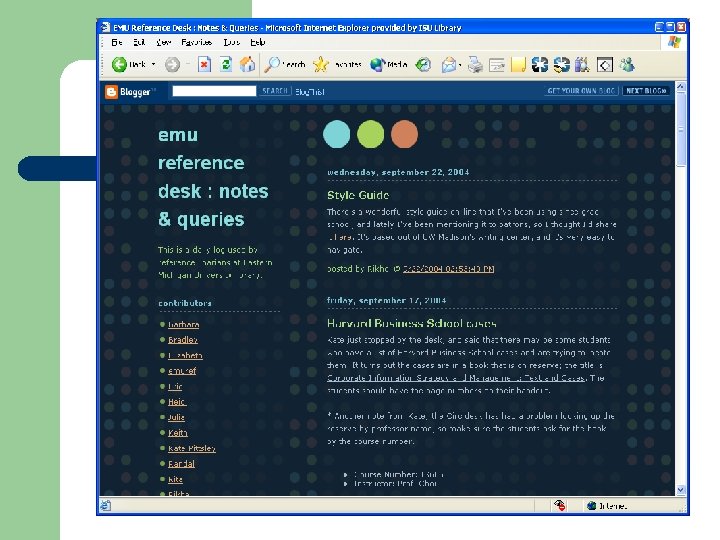Image resolution: width=720 pixels, height=540 pixels.
Task: Click the Print printer icon
Action: tap(475, 65)
